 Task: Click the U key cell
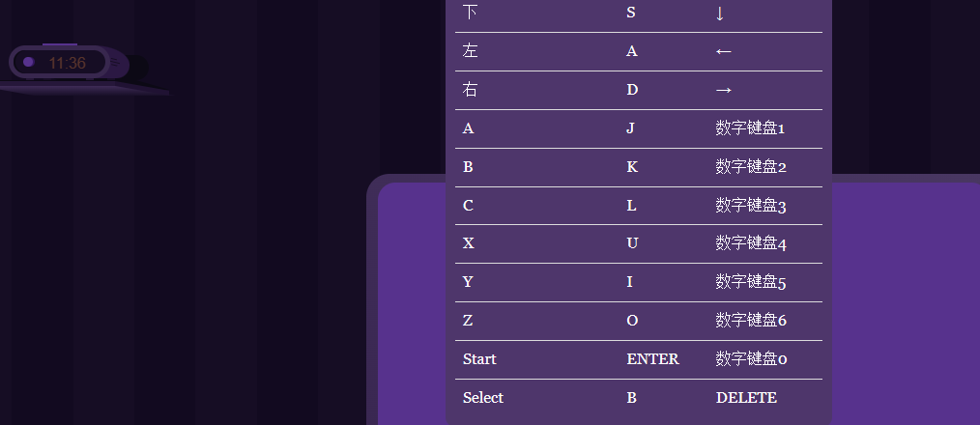[632, 243]
